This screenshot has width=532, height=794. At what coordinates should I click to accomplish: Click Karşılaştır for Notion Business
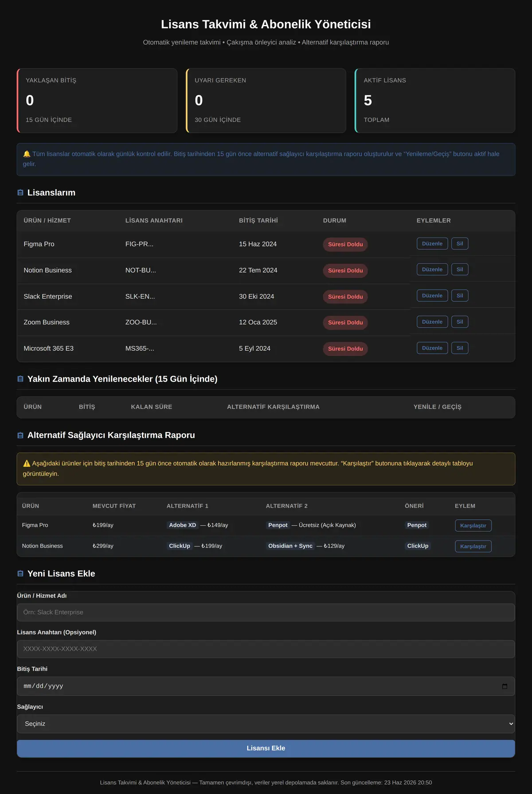click(x=473, y=546)
